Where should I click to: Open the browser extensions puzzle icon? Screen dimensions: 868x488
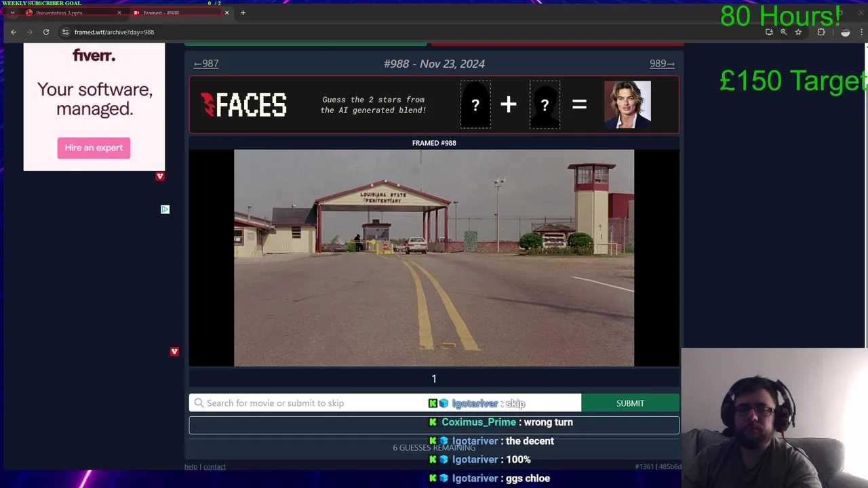click(x=821, y=32)
